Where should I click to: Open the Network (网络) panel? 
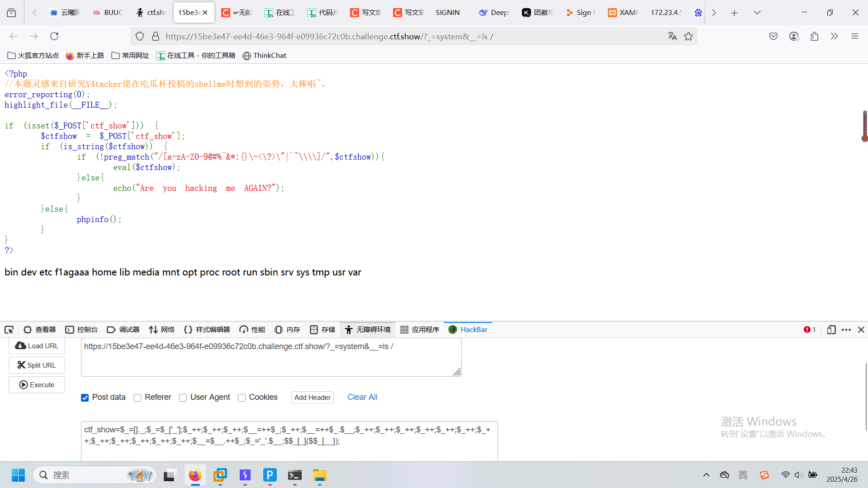[x=162, y=330]
